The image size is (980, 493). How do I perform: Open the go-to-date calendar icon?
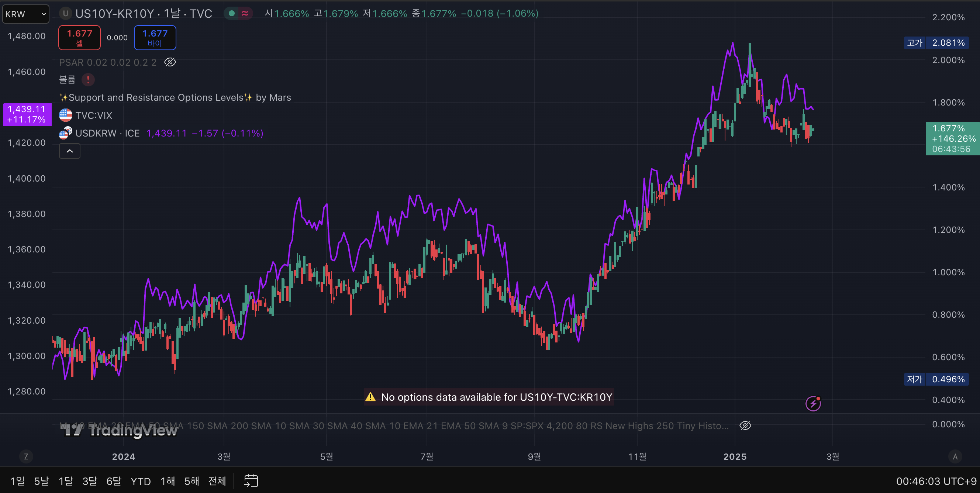251,481
